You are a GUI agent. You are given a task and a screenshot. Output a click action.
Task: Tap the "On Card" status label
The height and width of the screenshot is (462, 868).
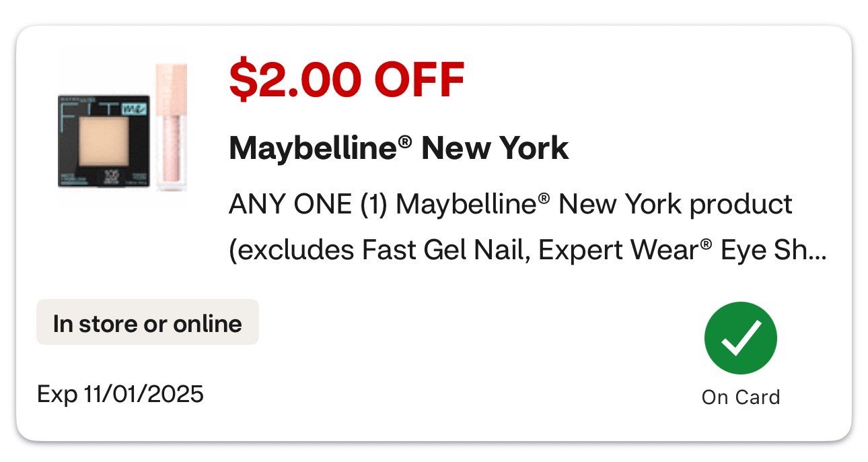click(740, 397)
